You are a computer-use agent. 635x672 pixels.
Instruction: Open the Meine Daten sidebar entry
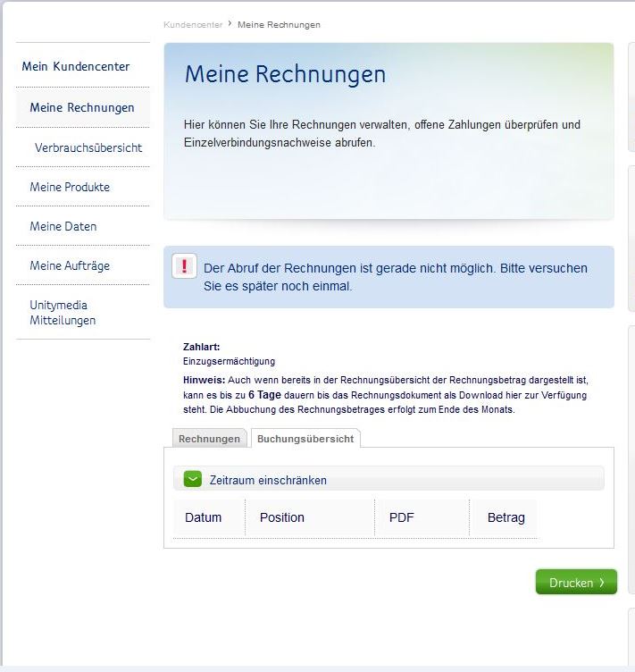[63, 226]
